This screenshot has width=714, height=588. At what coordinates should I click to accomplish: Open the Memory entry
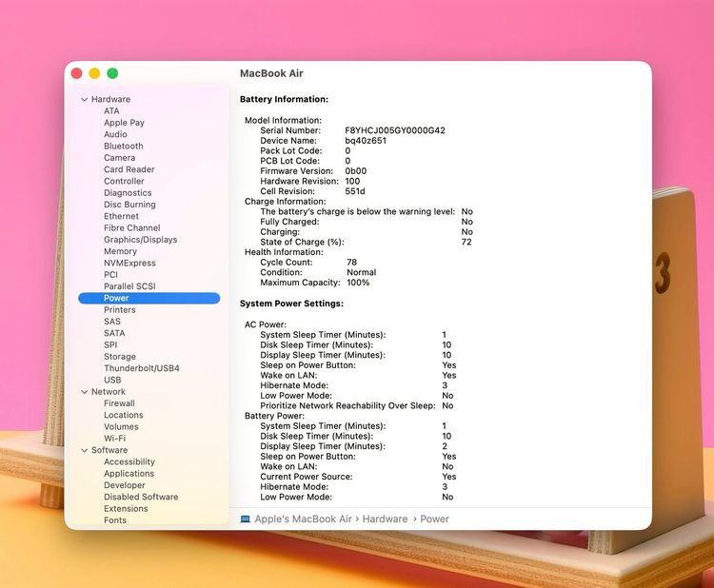(x=120, y=251)
